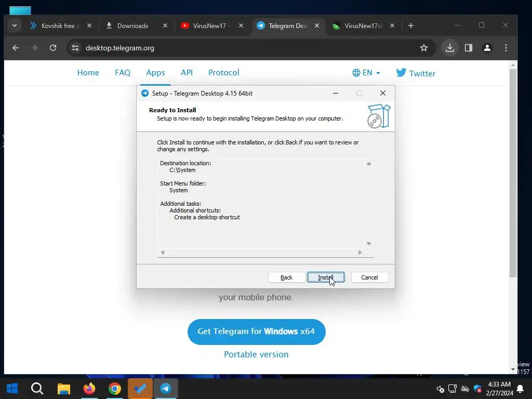Open the Portable version link
Image resolution: width=532 pixels, height=399 pixels.
click(x=256, y=354)
